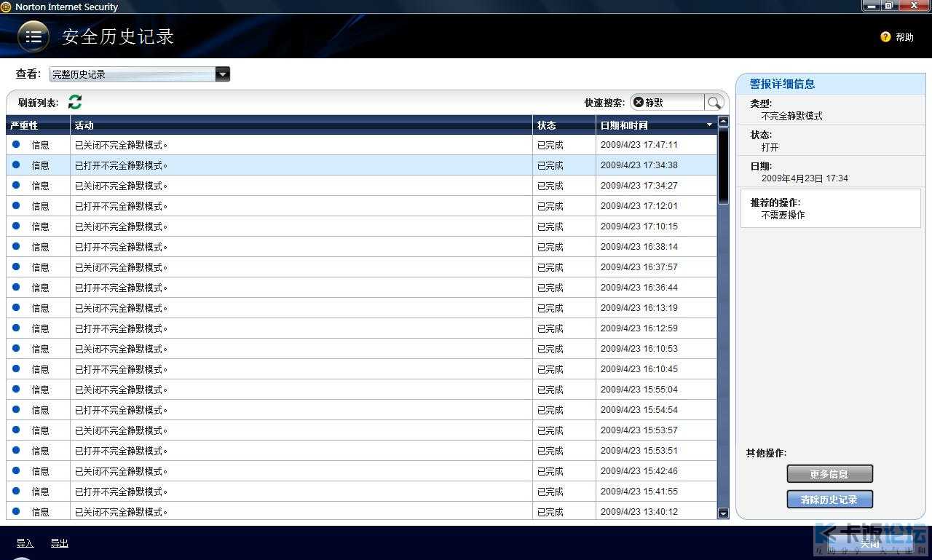932x560 pixels.
Task: Select the row dated 2009/4/23 15:55:04
Action: pyautogui.click(x=362, y=390)
